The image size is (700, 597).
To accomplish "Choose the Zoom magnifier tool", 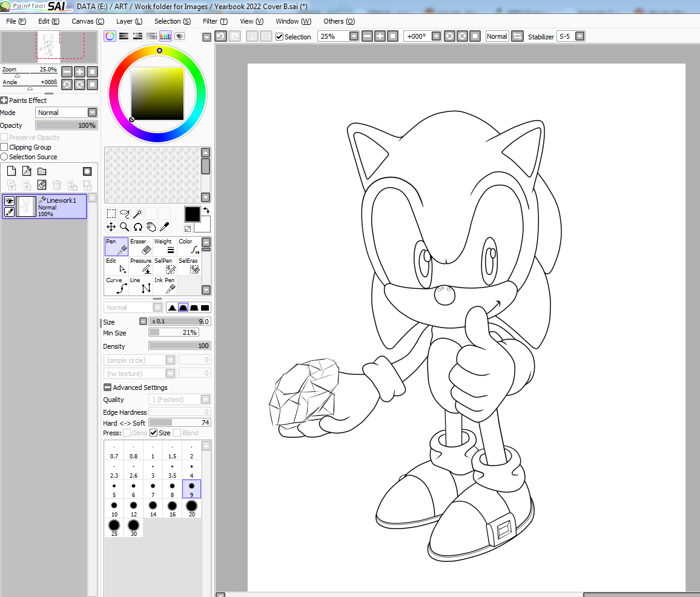I will coord(125,227).
